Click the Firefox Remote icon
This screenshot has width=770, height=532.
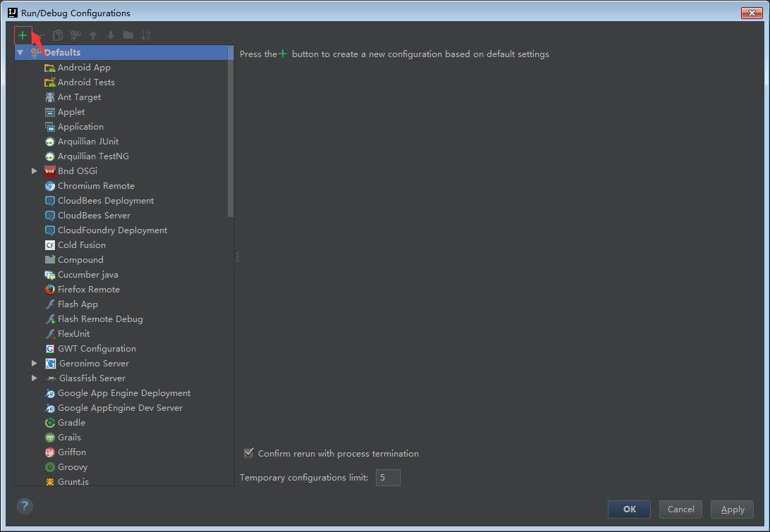pos(49,290)
